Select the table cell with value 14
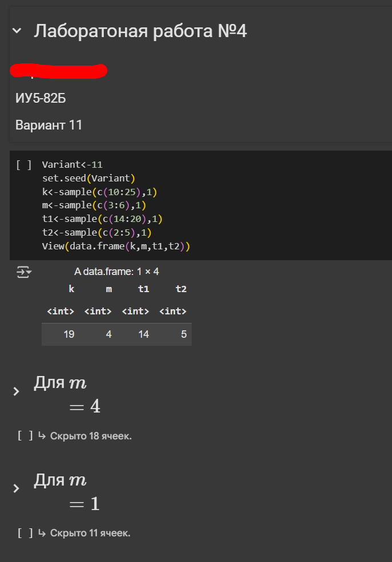 [x=143, y=334]
